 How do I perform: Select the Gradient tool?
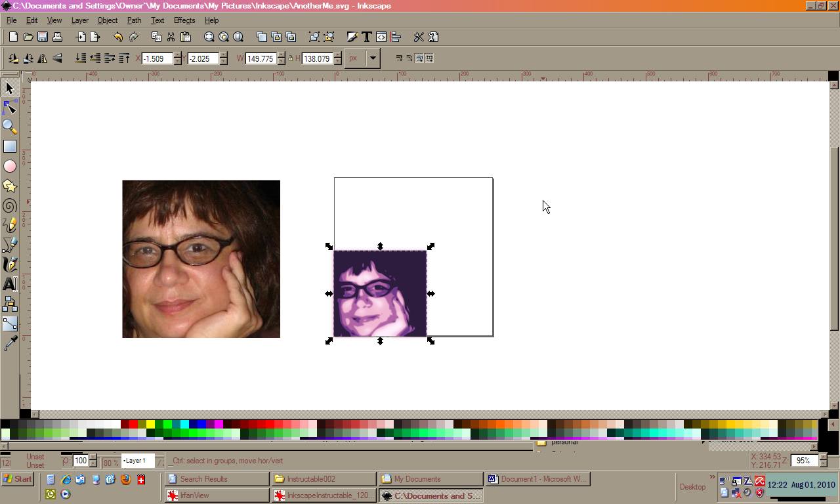pyautogui.click(x=9, y=324)
